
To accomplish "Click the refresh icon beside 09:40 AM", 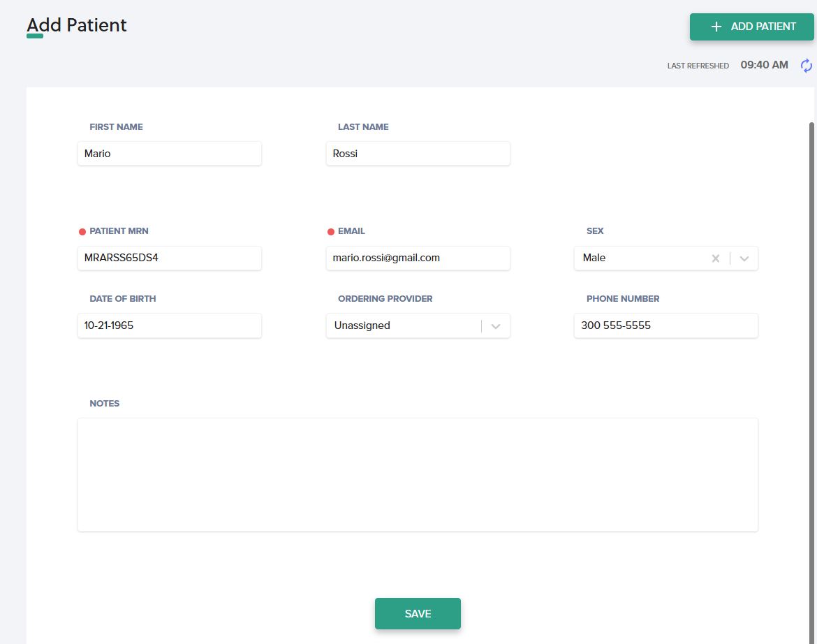I will [x=807, y=66].
